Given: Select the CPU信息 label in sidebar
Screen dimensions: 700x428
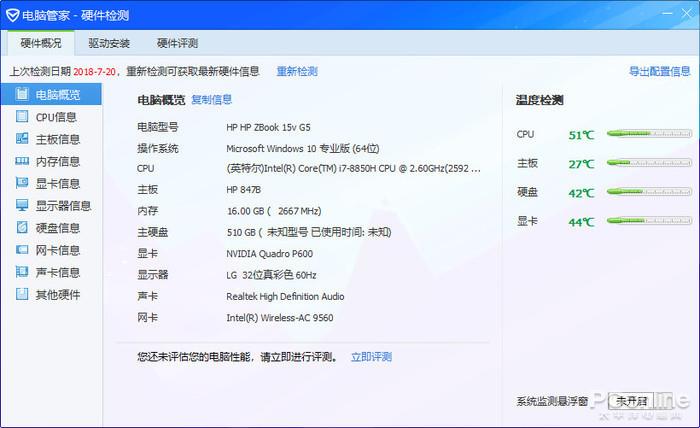Looking at the screenshot, I should pos(56,117).
